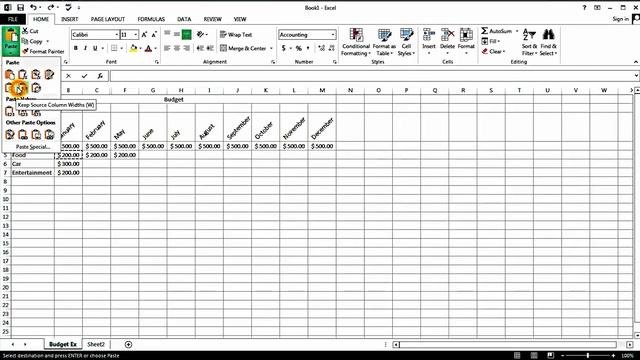Click the Save icon in Quick Access Toolbar

click(x=20, y=7)
